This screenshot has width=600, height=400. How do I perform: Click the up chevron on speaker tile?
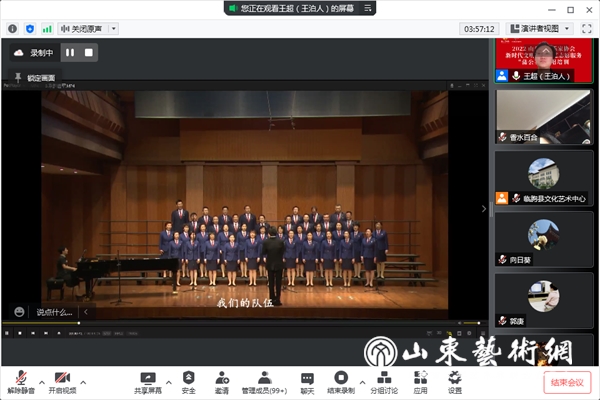[x=545, y=50]
